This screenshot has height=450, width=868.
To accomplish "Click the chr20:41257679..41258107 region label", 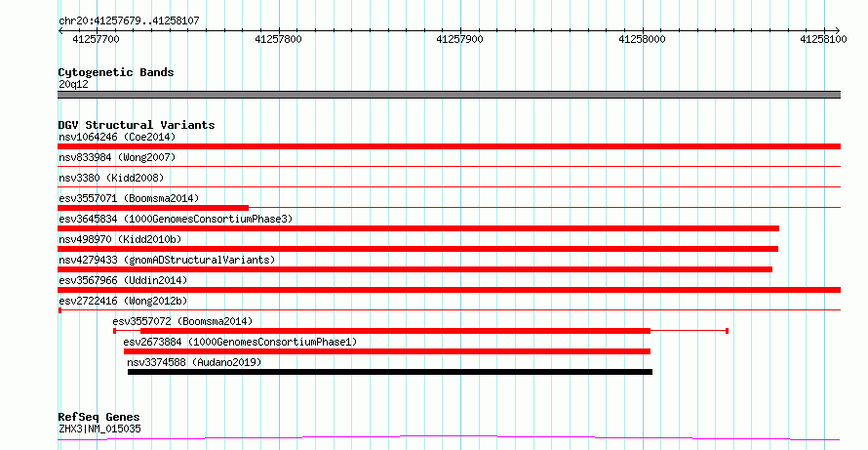I will click(x=129, y=20).
